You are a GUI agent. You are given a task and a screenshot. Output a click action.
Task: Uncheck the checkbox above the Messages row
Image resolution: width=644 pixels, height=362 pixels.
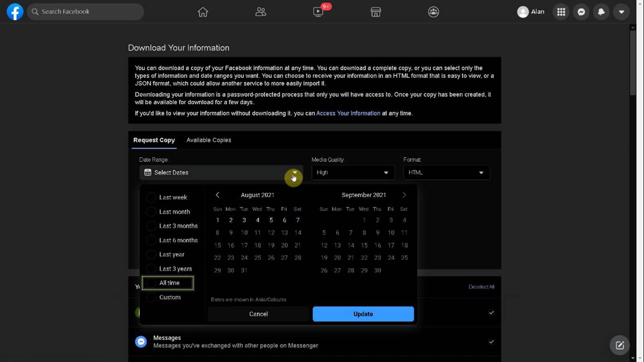pyautogui.click(x=491, y=313)
